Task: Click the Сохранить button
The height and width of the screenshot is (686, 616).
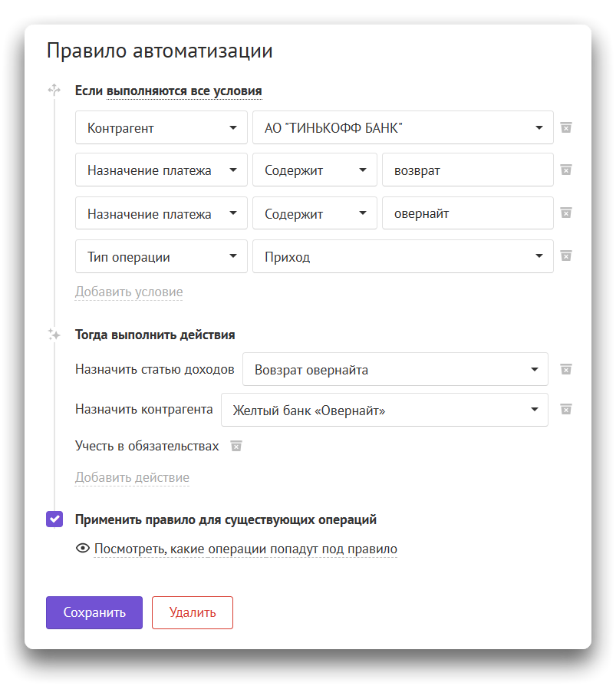Action: click(94, 612)
